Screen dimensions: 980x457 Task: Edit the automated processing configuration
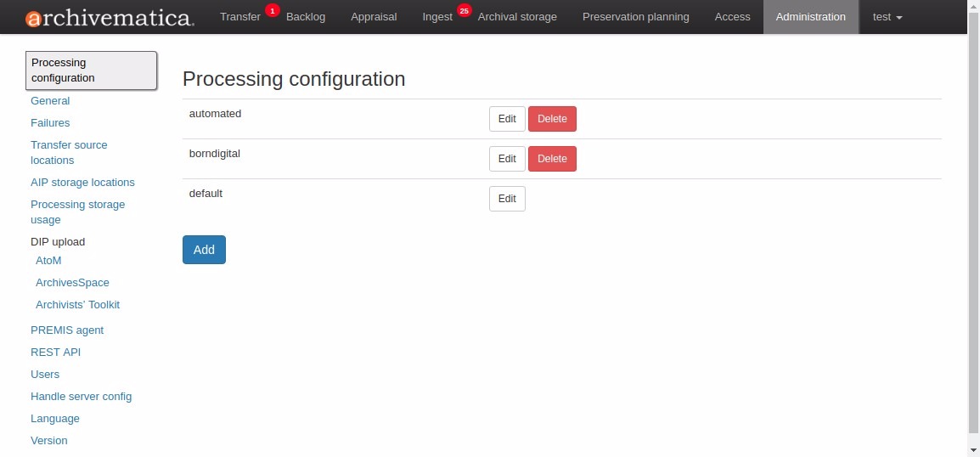click(507, 119)
